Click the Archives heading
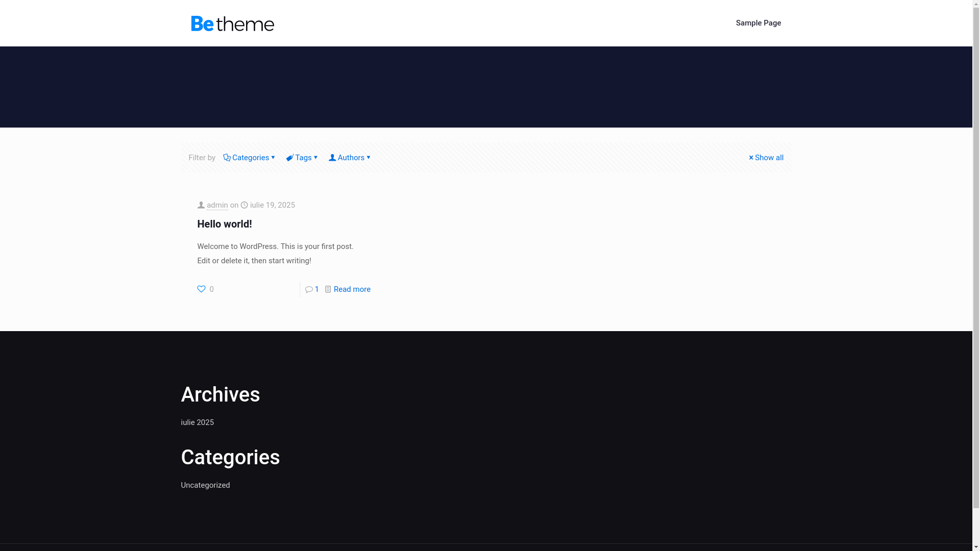The width and height of the screenshot is (980, 551). click(x=220, y=394)
